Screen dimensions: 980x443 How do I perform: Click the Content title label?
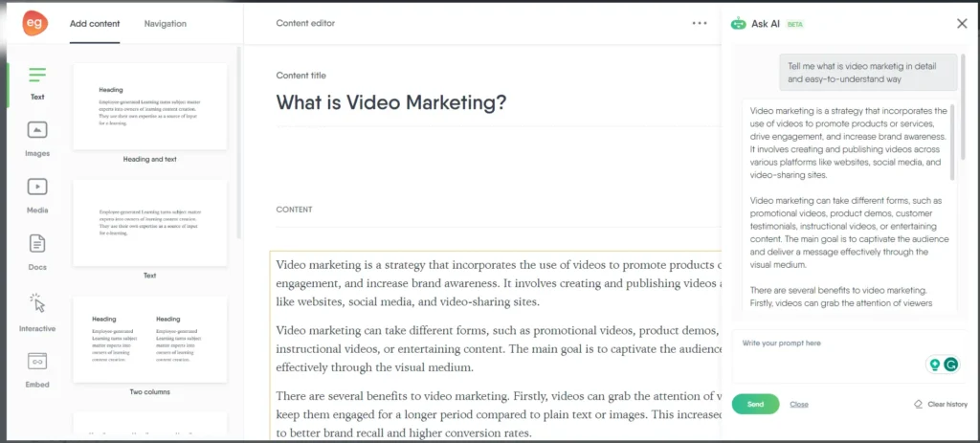(x=301, y=76)
